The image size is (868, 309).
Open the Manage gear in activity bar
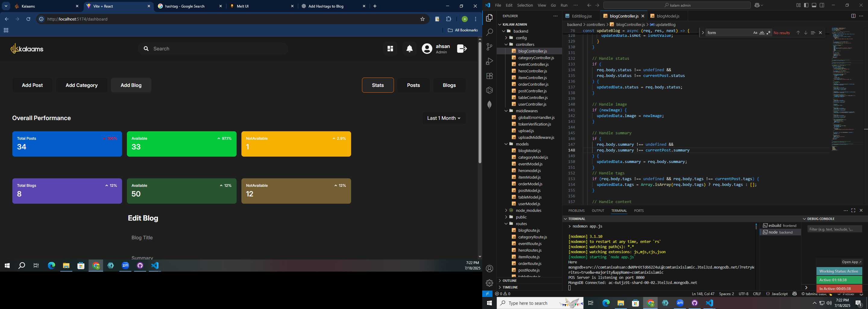pyautogui.click(x=489, y=283)
